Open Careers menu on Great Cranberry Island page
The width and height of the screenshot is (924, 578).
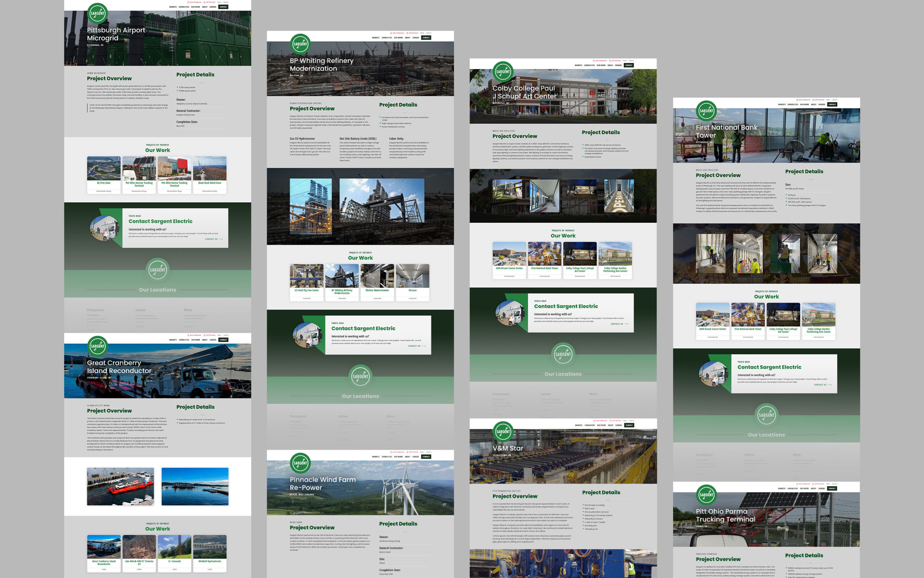pyautogui.click(x=213, y=340)
